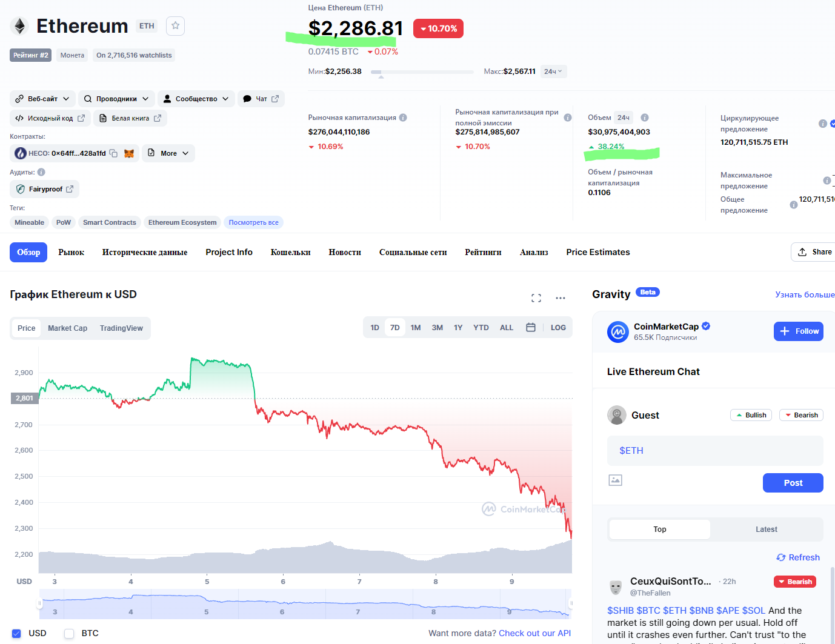Viewport: 835px width, 644px height.
Task: Expand the Сообщество community dropdown
Action: 196,99
